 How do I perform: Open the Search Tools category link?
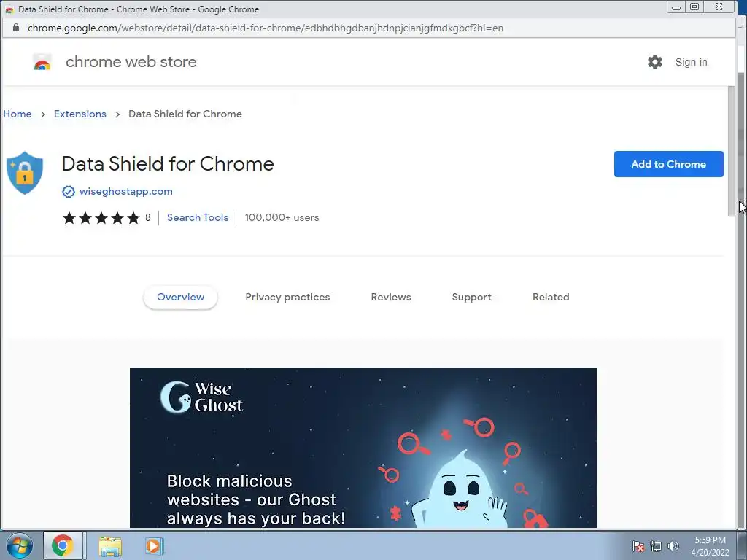click(198, 217)
